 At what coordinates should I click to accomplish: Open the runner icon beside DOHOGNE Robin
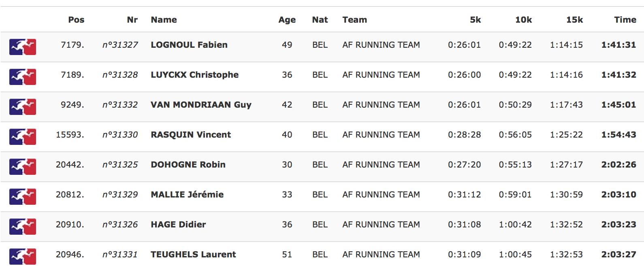point(23,167)
